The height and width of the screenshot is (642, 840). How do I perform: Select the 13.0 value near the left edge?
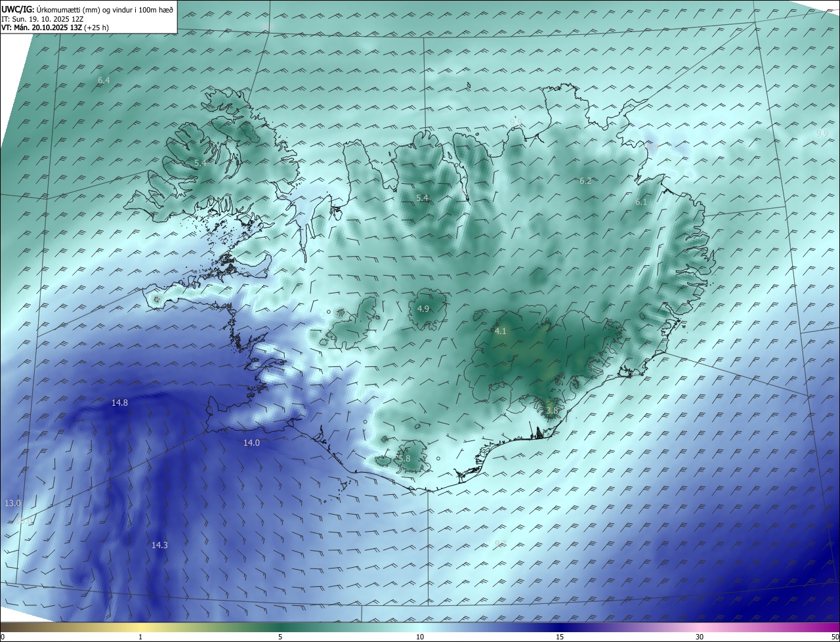[13, 503]
